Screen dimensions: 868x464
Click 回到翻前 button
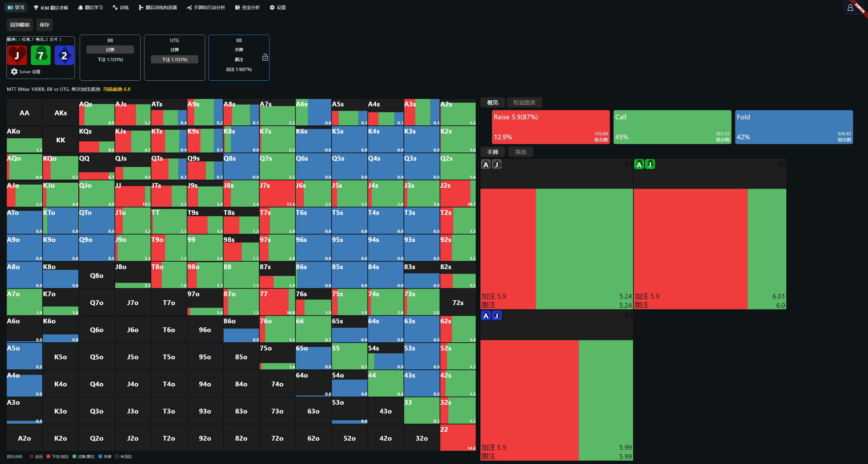20,25
